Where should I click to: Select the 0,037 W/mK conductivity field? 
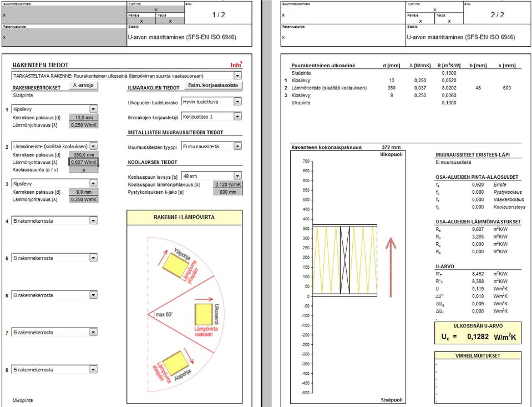(x=84, y=162)
